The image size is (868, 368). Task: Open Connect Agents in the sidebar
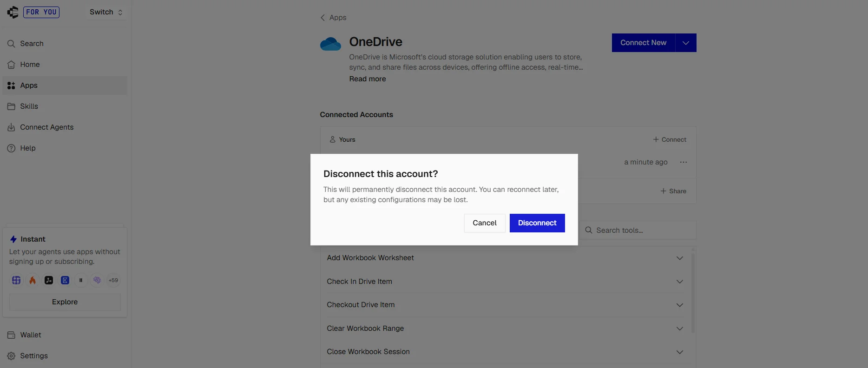[x=65, y=127]
